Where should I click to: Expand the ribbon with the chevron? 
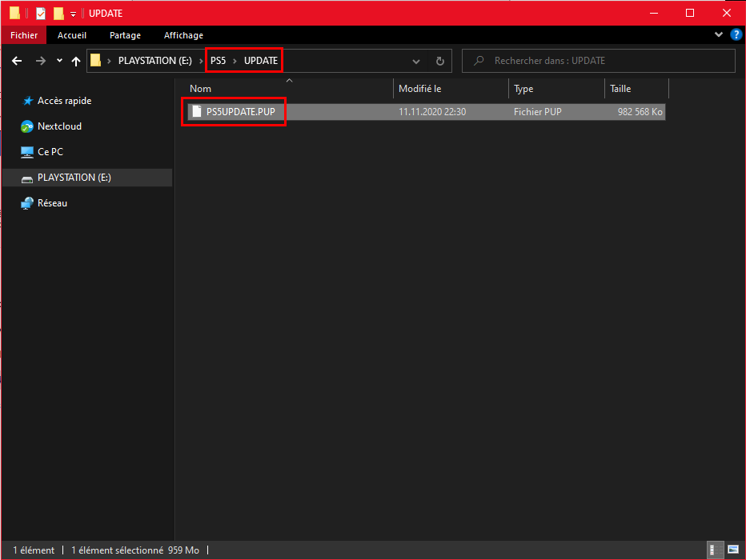[x=719, y=34]
